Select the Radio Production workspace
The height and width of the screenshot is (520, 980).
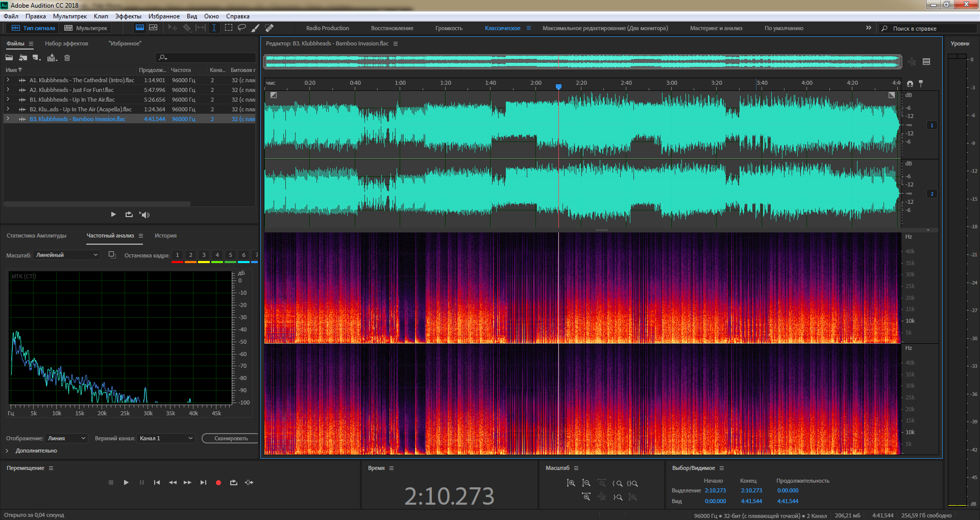coord(328,28)
